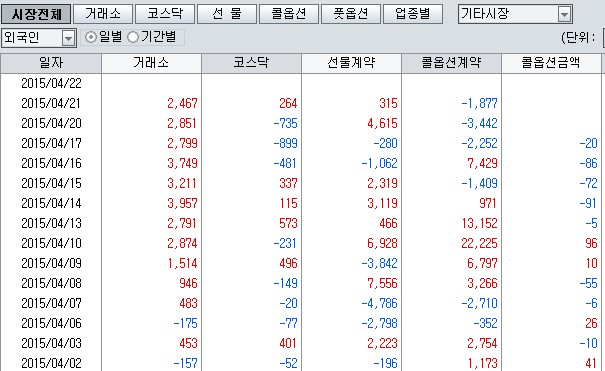Open the 선물 tab
This screenshot has width=605, height=371.
(x=227, y=14)
